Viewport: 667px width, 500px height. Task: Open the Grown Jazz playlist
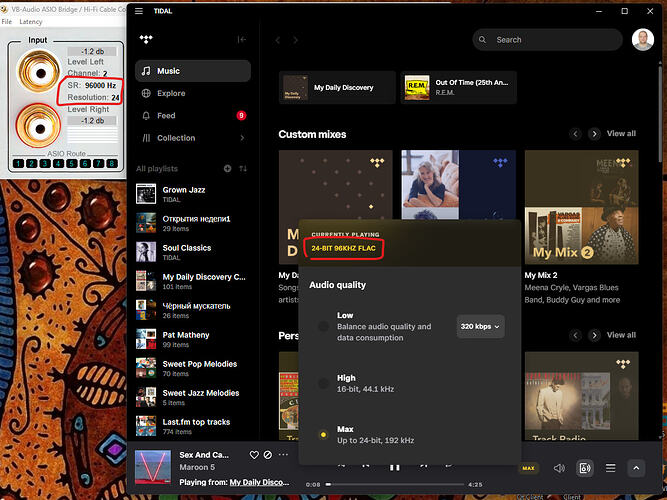point(191,194)
